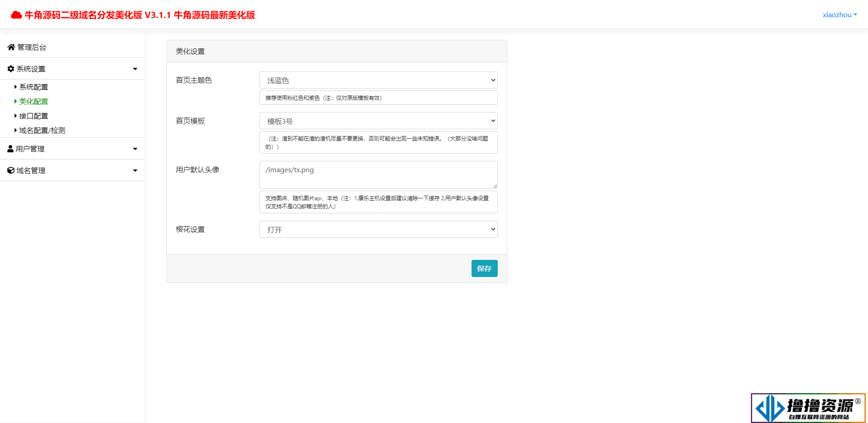Expand the 用户管理 menu arrow
Viewport: 868px width, 423px height.
point(135,149)
